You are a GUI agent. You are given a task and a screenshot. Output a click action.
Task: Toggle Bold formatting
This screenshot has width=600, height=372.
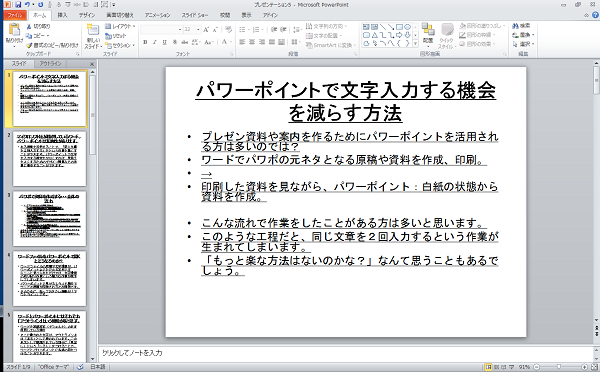(x=145, y=42)
